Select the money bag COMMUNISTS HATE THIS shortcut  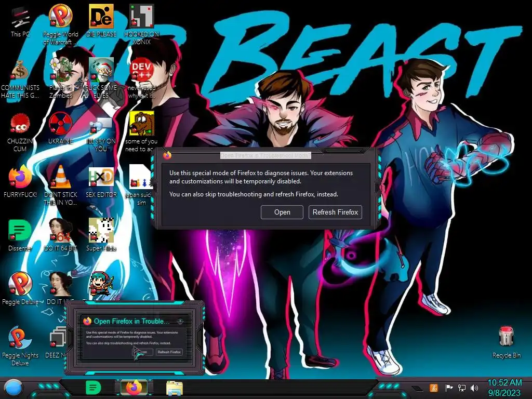[20, 79]
